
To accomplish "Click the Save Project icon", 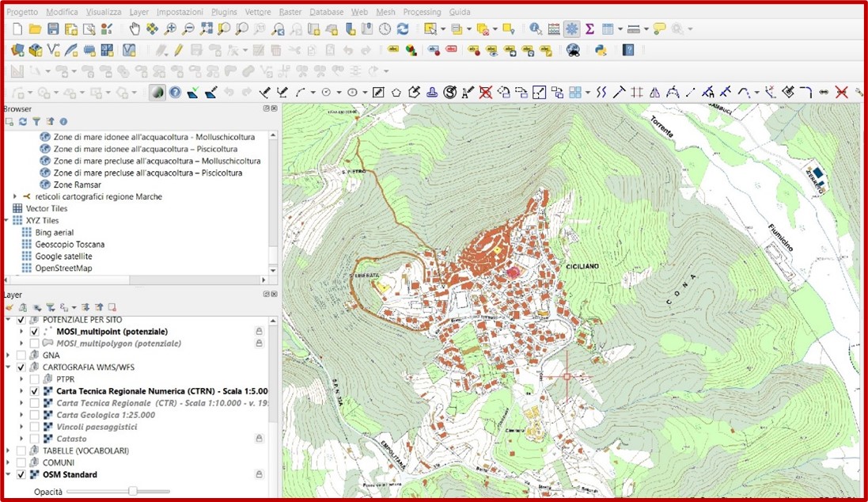I will tap(53, 29).
